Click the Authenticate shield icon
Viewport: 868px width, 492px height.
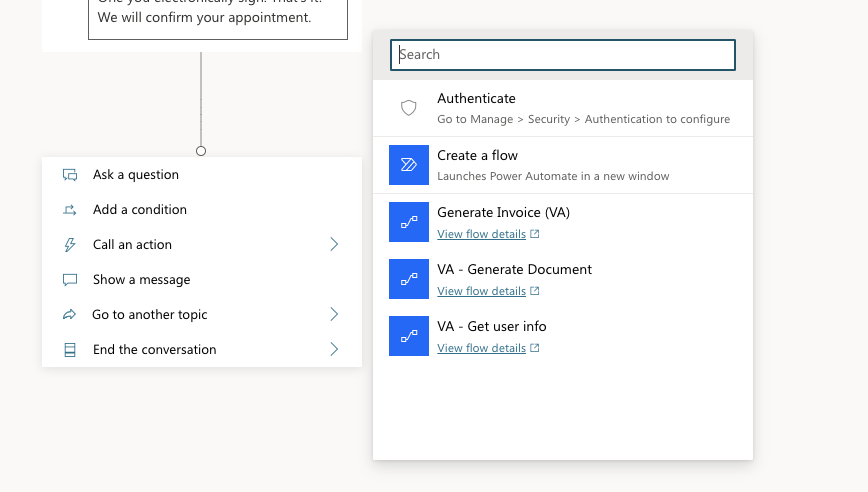point(408,108)
